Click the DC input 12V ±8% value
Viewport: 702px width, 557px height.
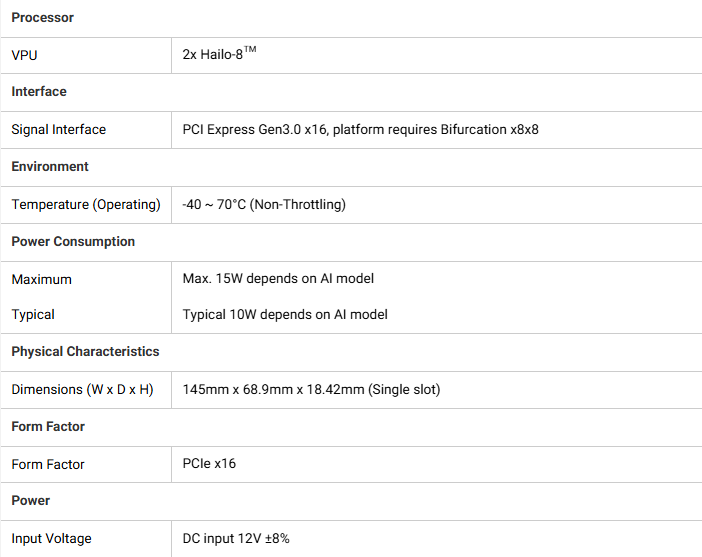coord(236,538)
